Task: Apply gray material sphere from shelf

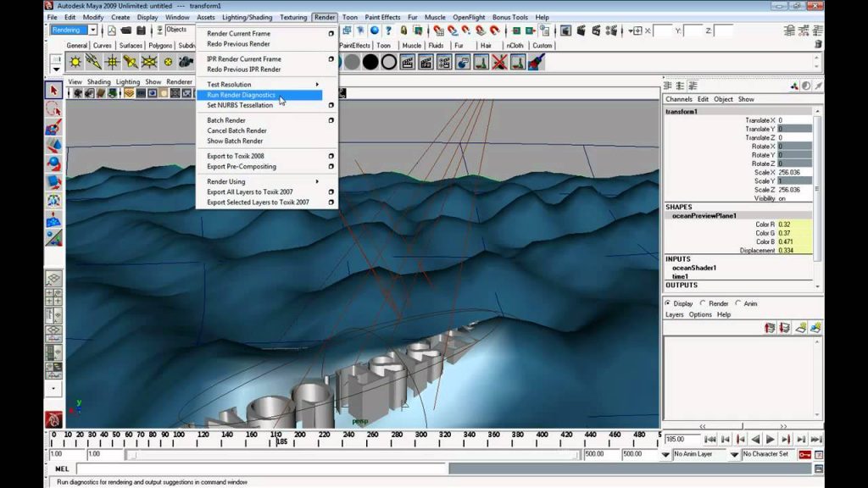Action: (352, 62)
